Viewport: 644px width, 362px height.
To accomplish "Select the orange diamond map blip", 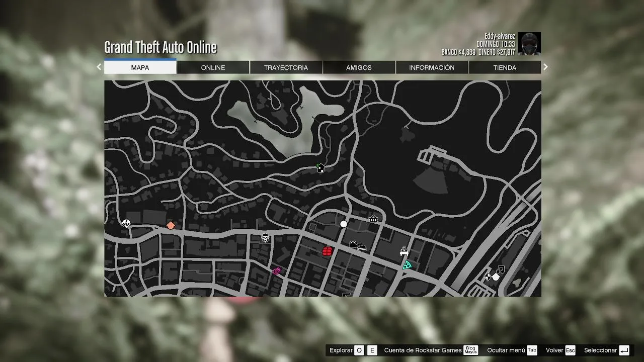I will [x=171, y=225].
